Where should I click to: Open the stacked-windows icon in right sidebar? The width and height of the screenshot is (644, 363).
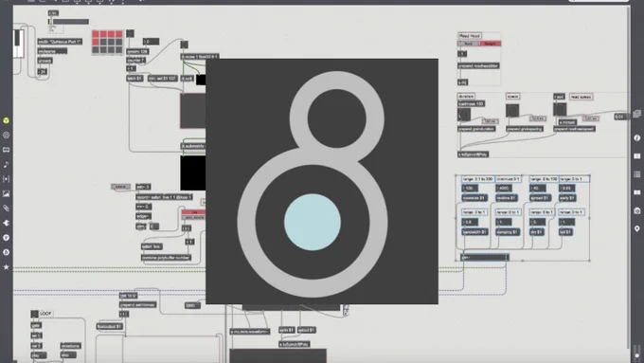click(x=637, y=114)
